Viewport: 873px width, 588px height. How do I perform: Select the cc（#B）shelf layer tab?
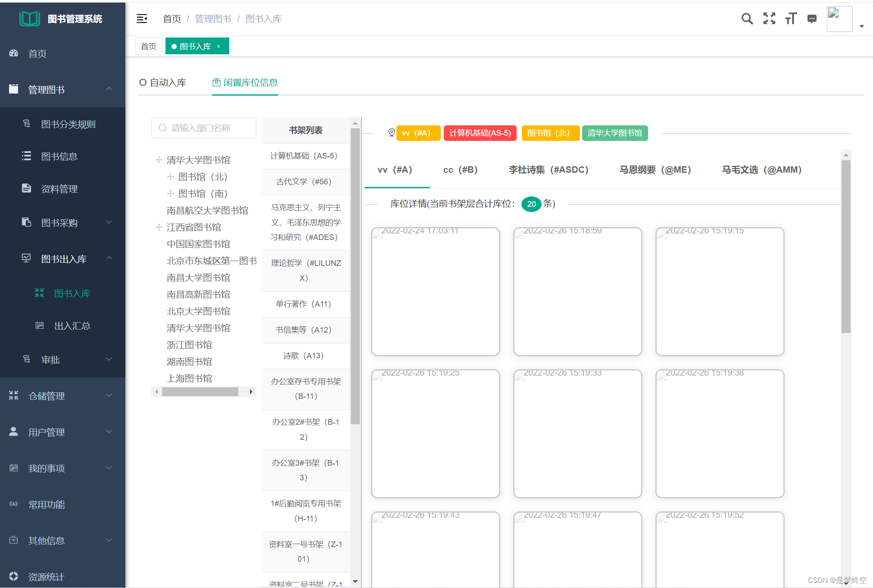[460, 170]
